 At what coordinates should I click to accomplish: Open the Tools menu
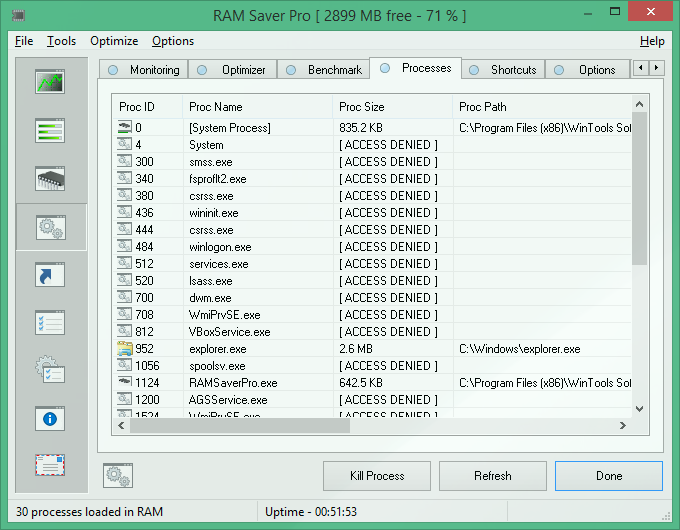click(x=61, y=41)
